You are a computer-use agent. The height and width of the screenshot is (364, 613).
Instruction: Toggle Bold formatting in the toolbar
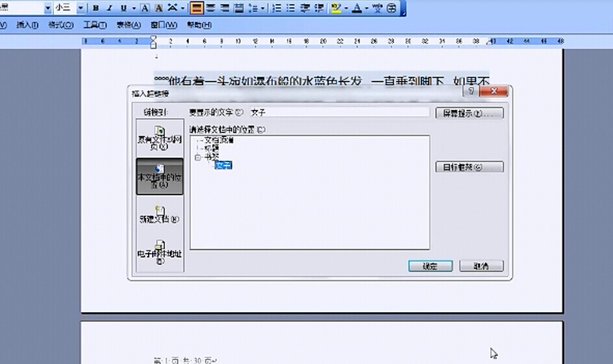(96, 8)
